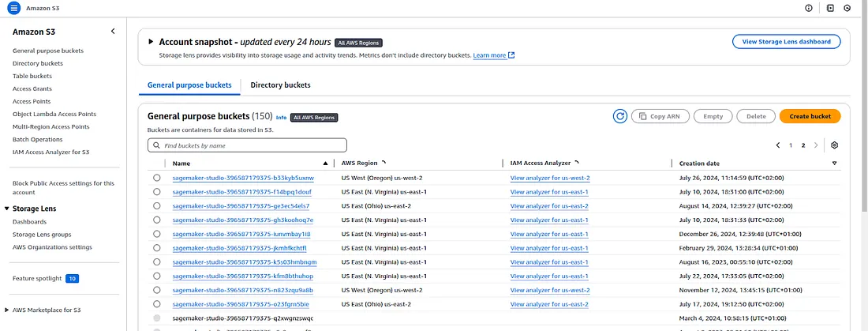The image size is (868, 331).
Task: Click creation date 'July 26, 2024, 11:14:59 (UTC+02:00)'
Action: pos(731,178)
